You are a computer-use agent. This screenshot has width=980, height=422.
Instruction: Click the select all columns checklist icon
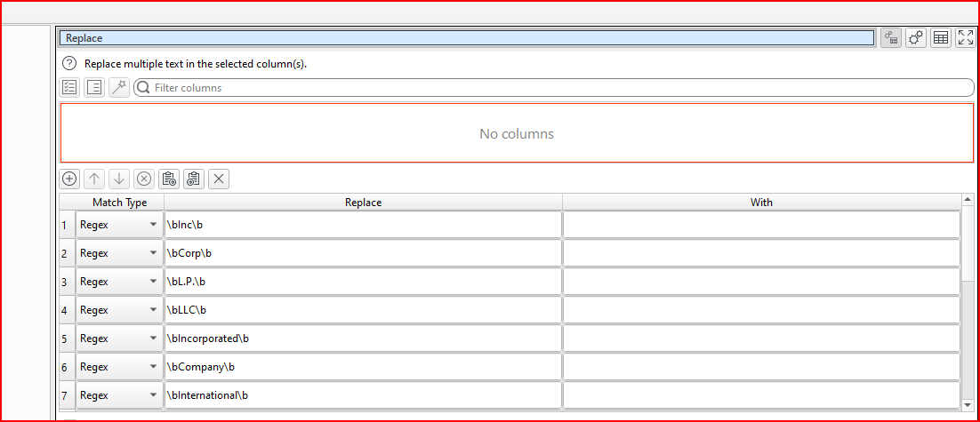click(69, 87)
